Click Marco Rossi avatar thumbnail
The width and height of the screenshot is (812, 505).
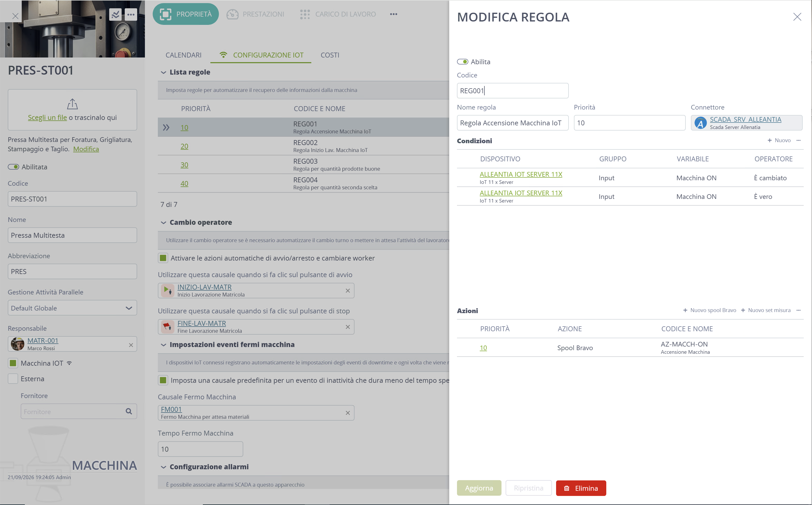click(18, 344)
